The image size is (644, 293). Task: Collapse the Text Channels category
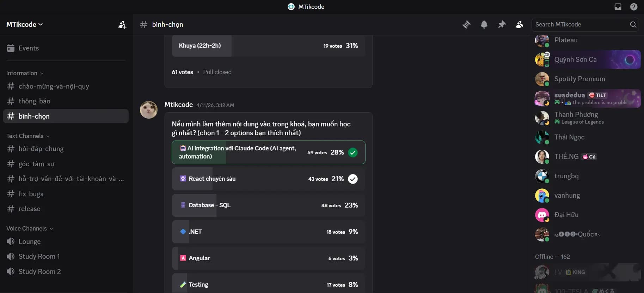pyautogui.click(x=28, y=136)
